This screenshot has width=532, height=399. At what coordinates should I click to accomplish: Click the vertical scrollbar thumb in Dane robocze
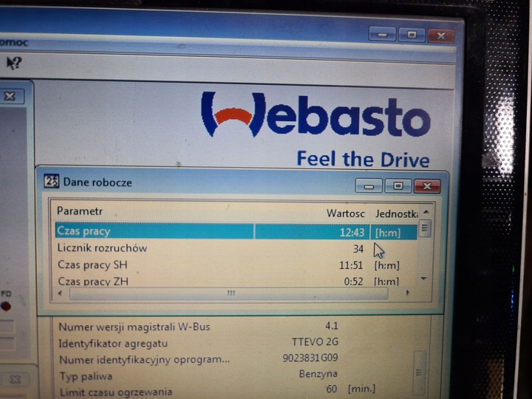425,228
